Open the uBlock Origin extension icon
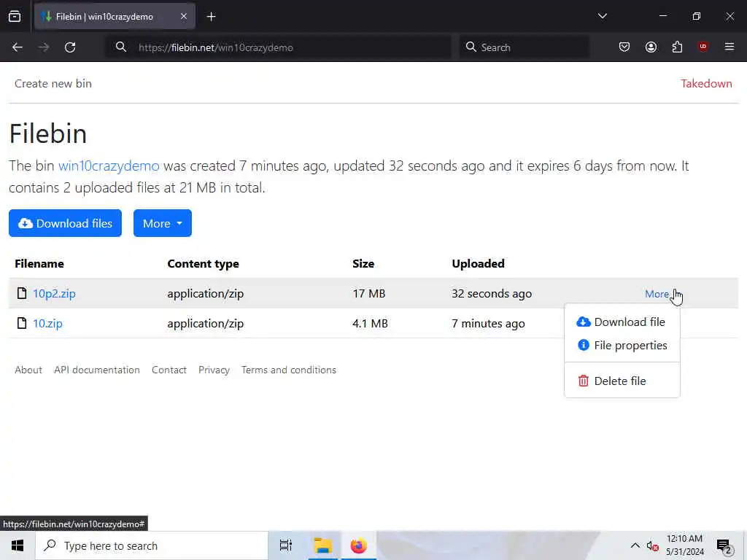The image size is (747, 560). click(x=703, y=47)
